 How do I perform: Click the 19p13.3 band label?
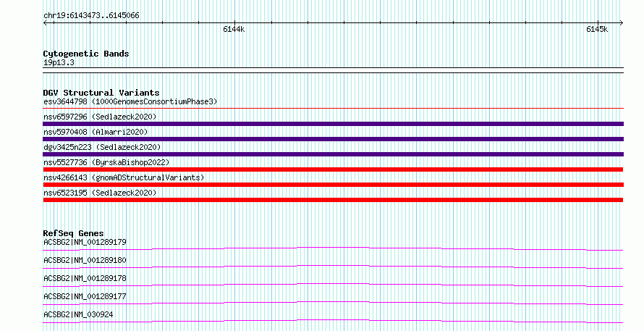coord(59,62)
